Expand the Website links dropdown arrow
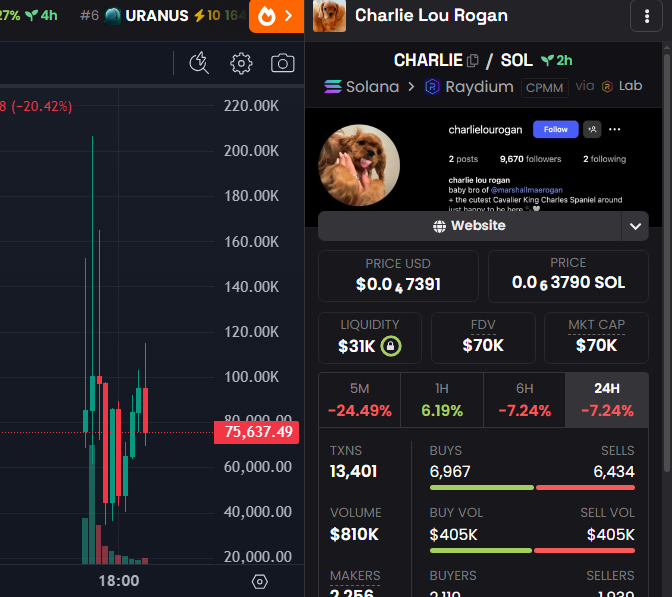The image size is (672, 597). (x=635, y=226)
